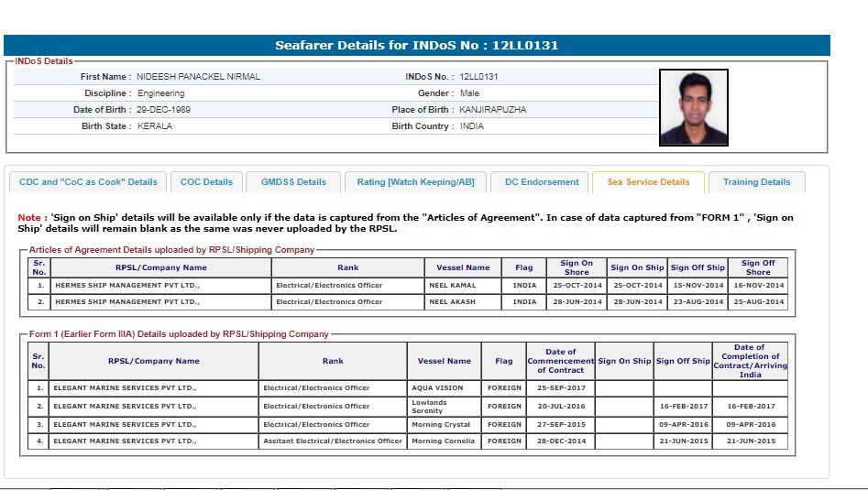Switch to the Training Details tab
This screenshot has width=868, height=490.
click(756, 182)
